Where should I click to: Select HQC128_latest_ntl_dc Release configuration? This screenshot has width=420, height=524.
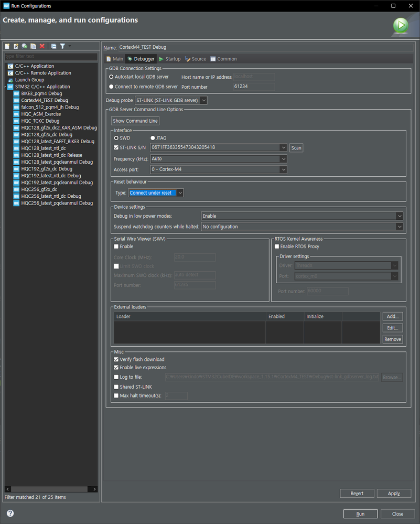pos(52,155)
